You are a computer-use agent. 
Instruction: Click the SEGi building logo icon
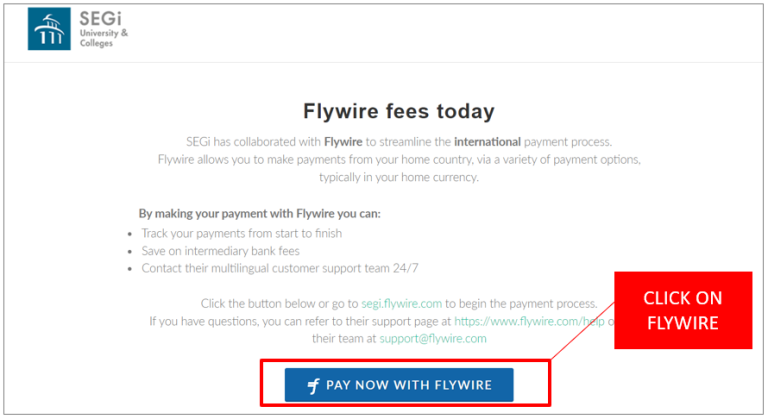coord(49,29)
